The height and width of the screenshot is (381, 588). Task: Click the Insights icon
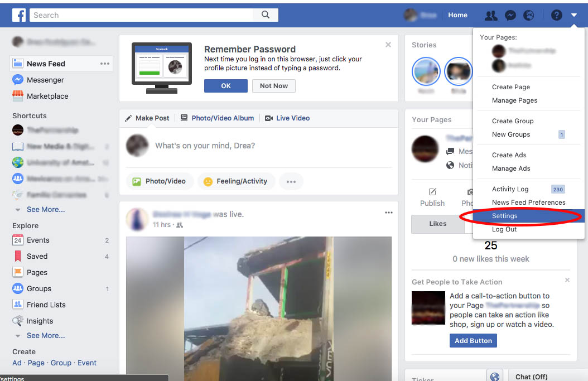[18, 321]
